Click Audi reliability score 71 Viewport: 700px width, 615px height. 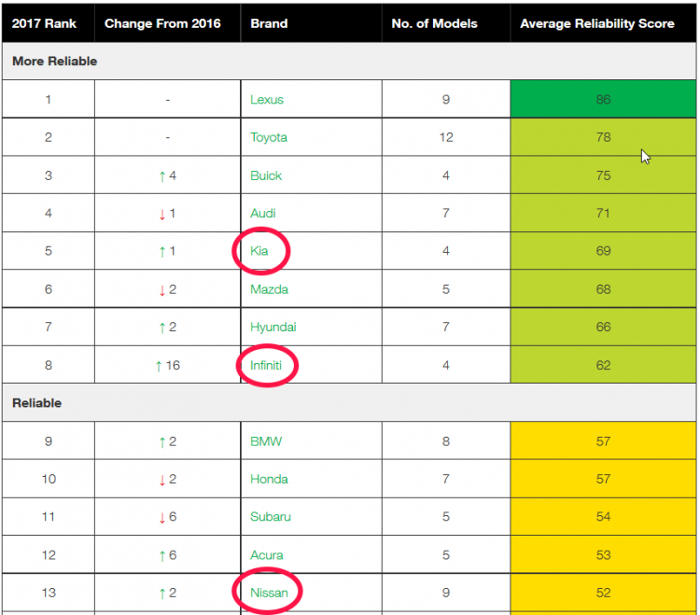(603, 214)
